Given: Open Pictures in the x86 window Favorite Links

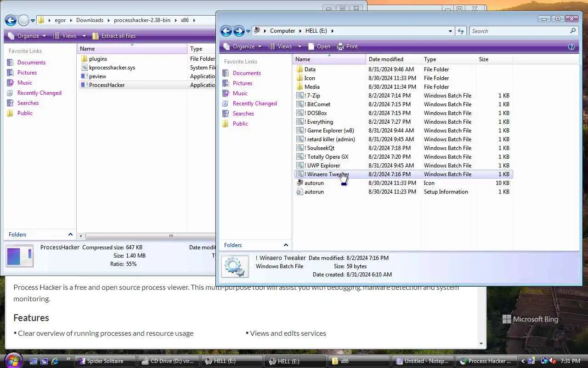Looking at the screenshot, I should [x=27, y=73].
